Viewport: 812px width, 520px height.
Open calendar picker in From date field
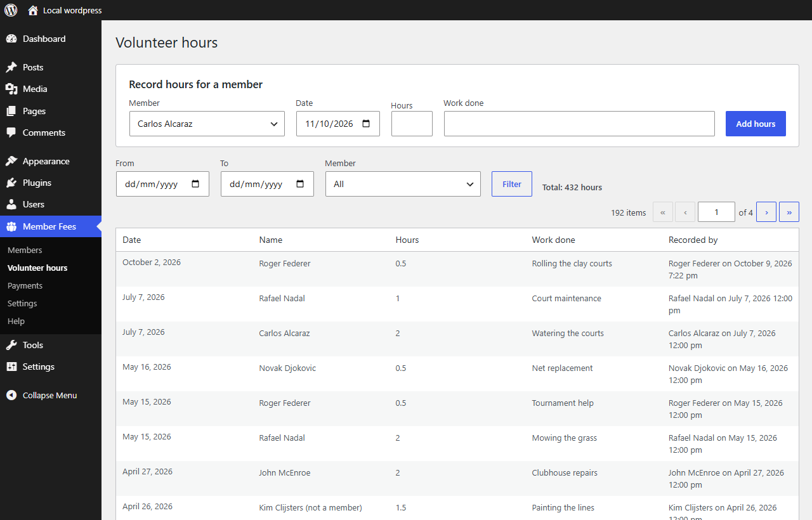point(195,184)
